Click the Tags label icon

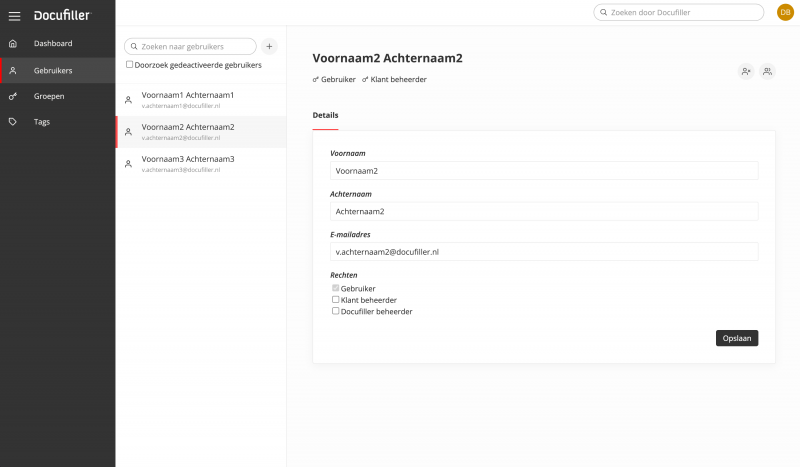[13, 122]
